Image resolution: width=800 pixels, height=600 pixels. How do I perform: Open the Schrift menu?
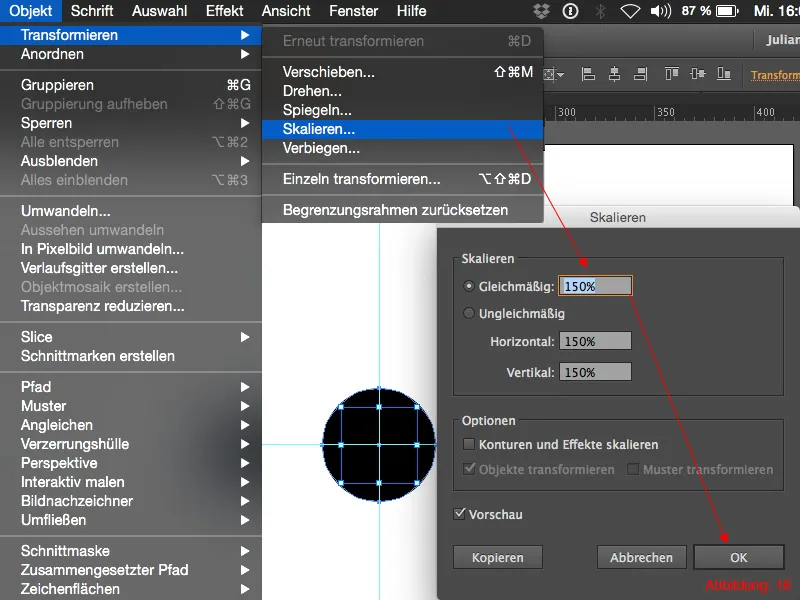point(92,11)
